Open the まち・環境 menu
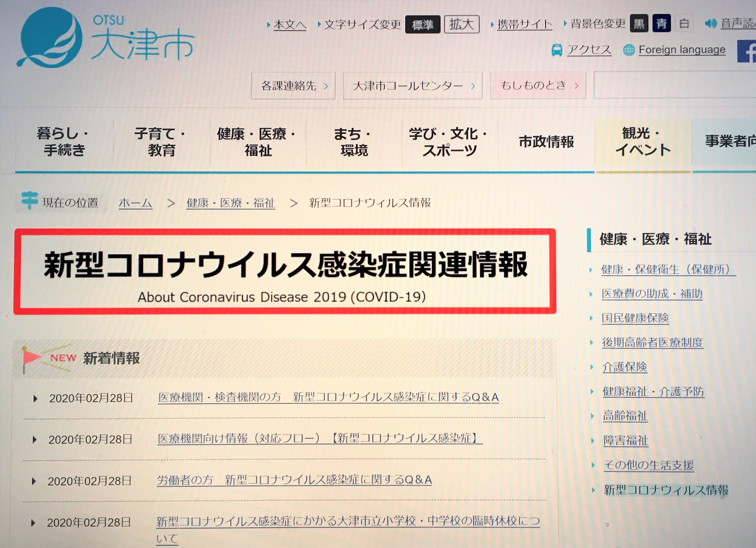Image resolution: width=756 pixels, height=548 pixels. coord(354,142)
